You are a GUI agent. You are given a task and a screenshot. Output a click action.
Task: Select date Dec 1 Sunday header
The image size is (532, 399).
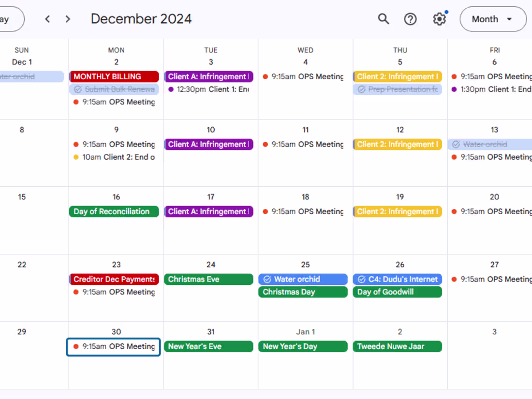(22, 62)
